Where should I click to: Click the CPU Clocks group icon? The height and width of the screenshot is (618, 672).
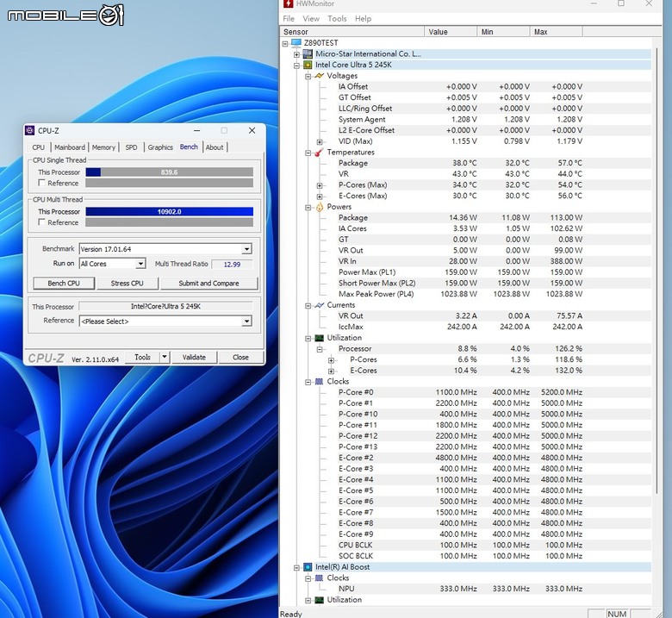[319, 382]
